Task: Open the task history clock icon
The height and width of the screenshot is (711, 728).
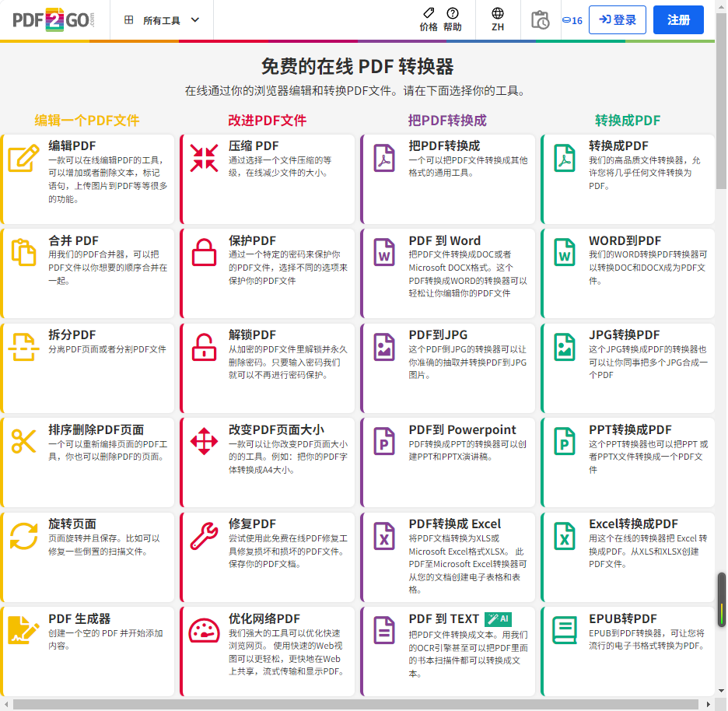Action: [x=540, y=20]
